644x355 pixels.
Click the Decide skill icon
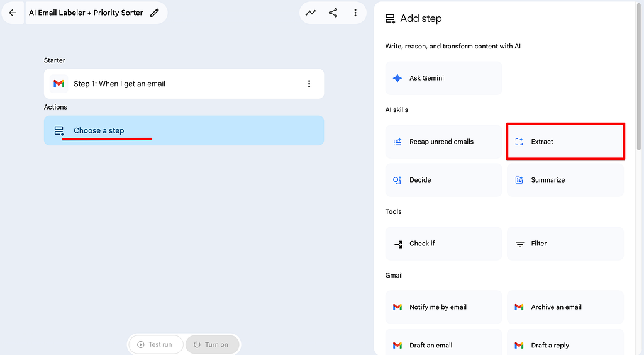coord(397,180)
